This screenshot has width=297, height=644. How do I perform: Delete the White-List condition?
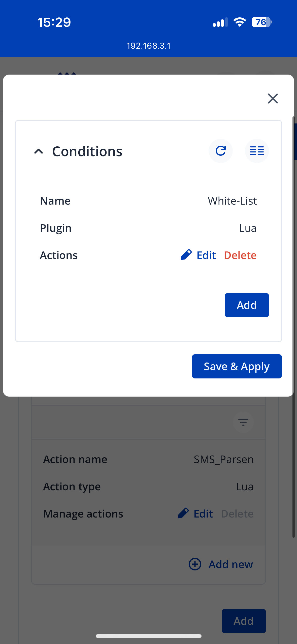tap(240, 255)
